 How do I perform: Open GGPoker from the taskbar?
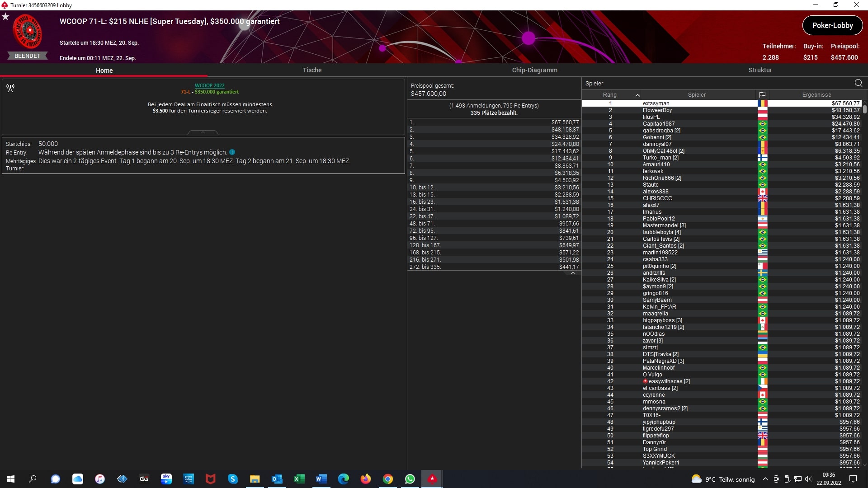(144, 479)
